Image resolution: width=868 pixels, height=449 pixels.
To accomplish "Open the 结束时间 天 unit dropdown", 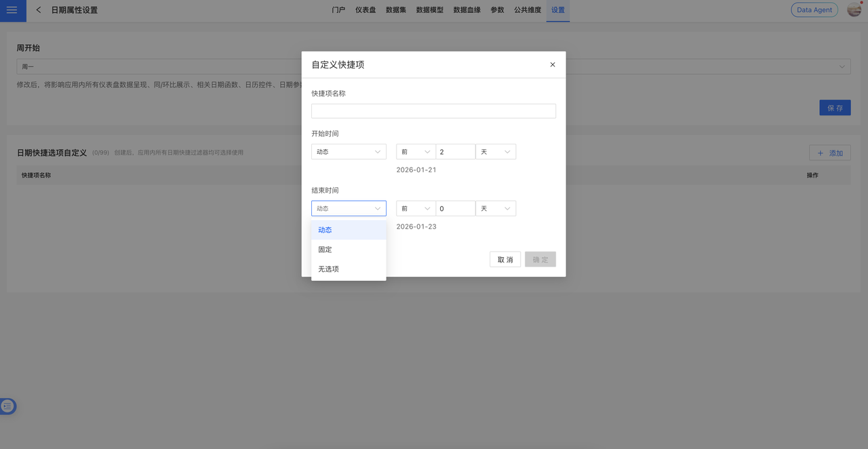I will pos(495,209).
